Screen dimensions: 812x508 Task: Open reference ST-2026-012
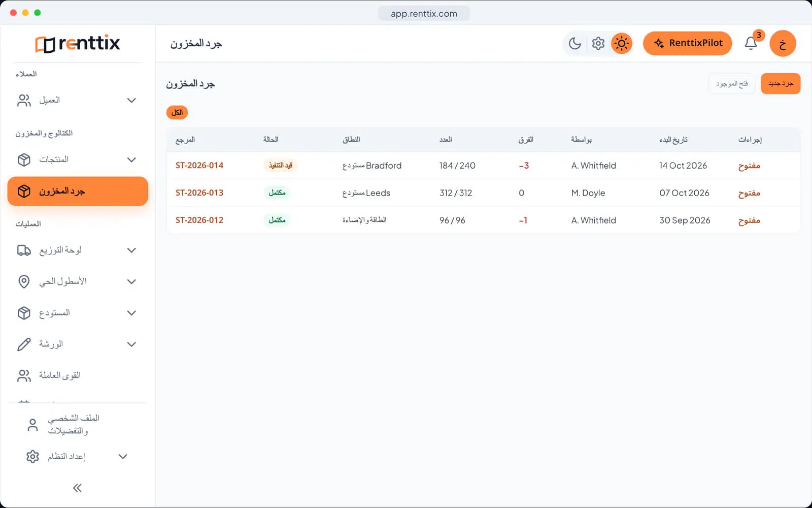click(x=199, y=220)
